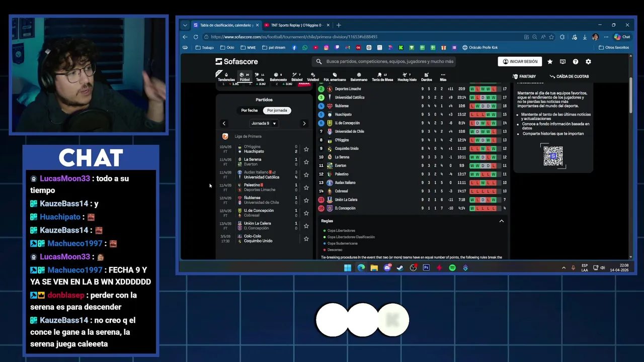
Task: Favorite the La Serena vs Everton match
Action: (x=306, y=162)
